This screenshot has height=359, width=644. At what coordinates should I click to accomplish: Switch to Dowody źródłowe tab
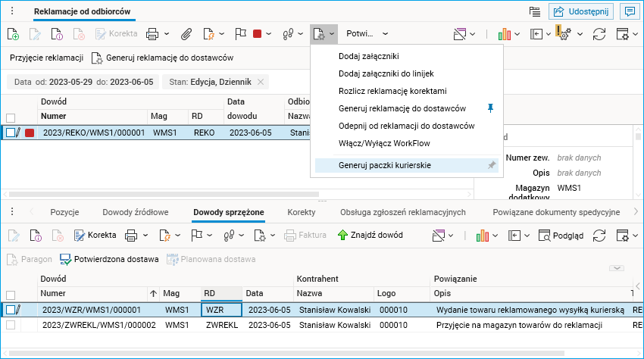(136, 212)
